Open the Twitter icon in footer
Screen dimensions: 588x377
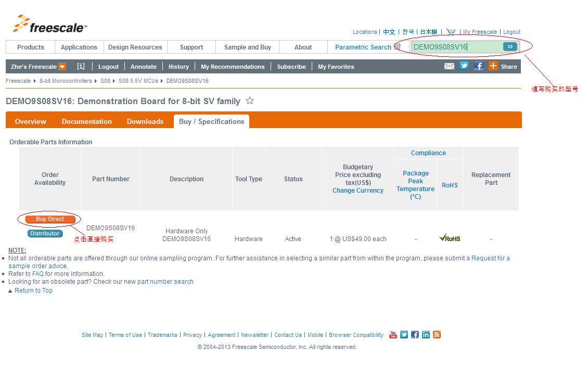point(404,335)
